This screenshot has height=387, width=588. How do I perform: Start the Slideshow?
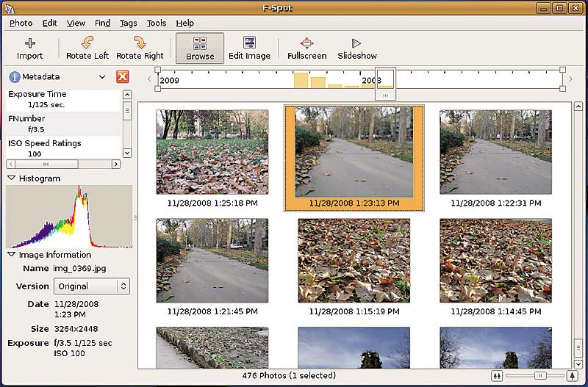(x=357, y=48)
